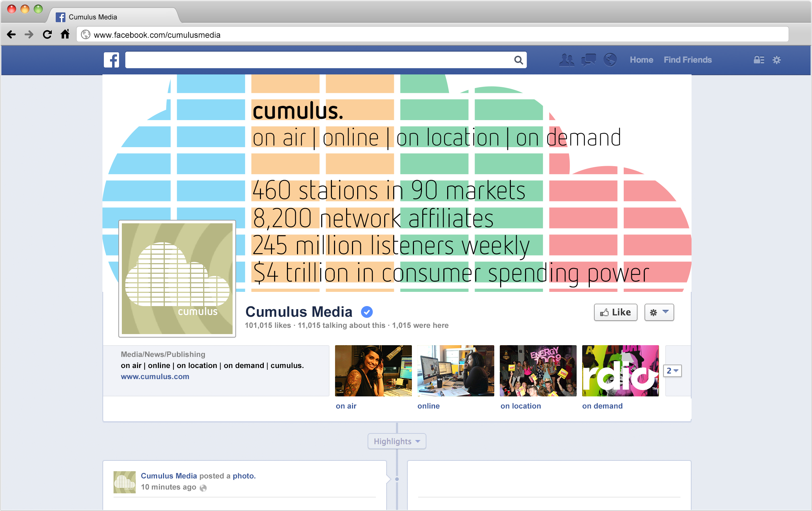
Task: Click the 'on air' label link
Action: pos(346,406)
